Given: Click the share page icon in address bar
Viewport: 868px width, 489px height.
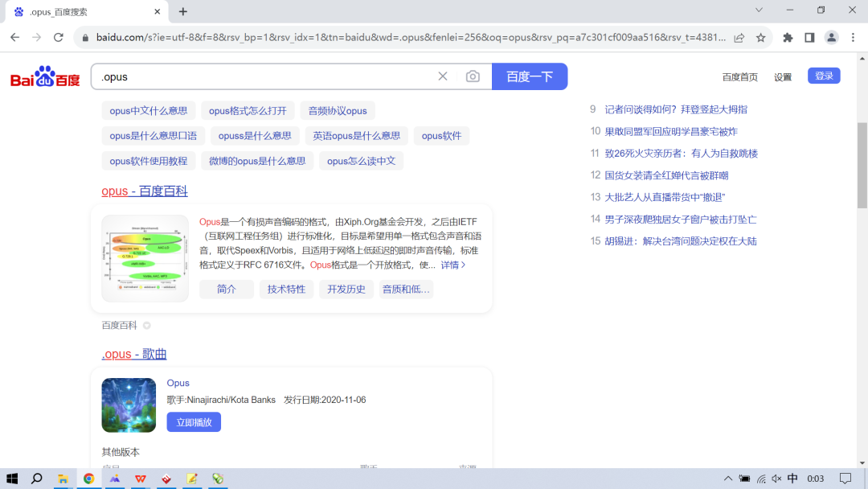Looking at the screenshot, I should (739, 38).
